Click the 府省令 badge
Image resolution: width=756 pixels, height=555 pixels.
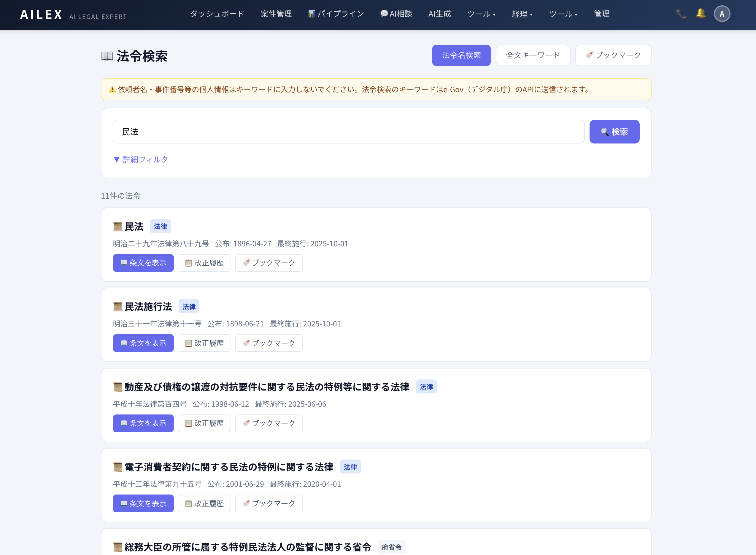point(392,547)
